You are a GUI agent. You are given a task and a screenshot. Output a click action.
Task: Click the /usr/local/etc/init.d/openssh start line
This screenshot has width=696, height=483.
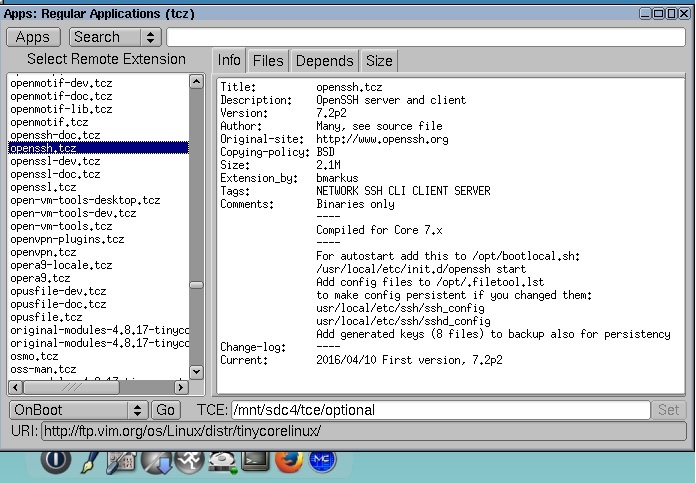tap(421, 269)
